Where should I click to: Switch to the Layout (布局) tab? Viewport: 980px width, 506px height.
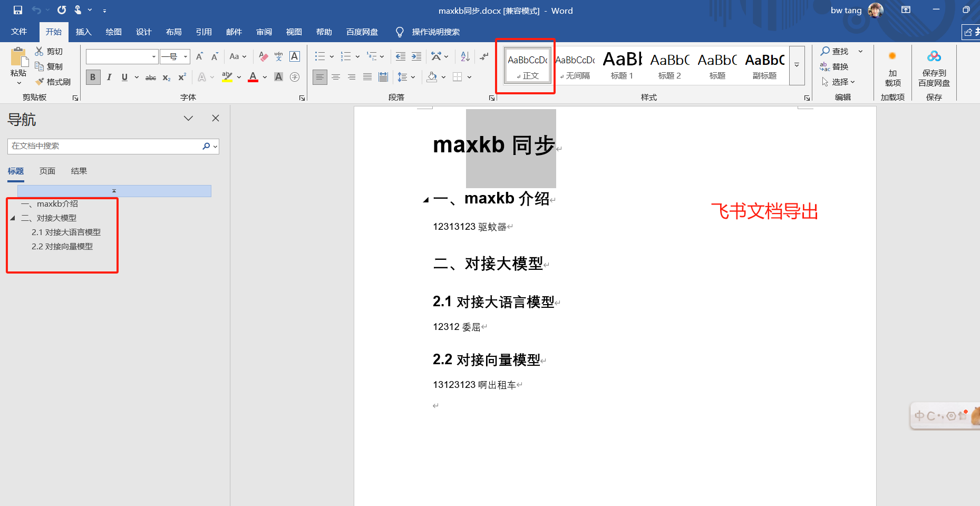[173, 32]
